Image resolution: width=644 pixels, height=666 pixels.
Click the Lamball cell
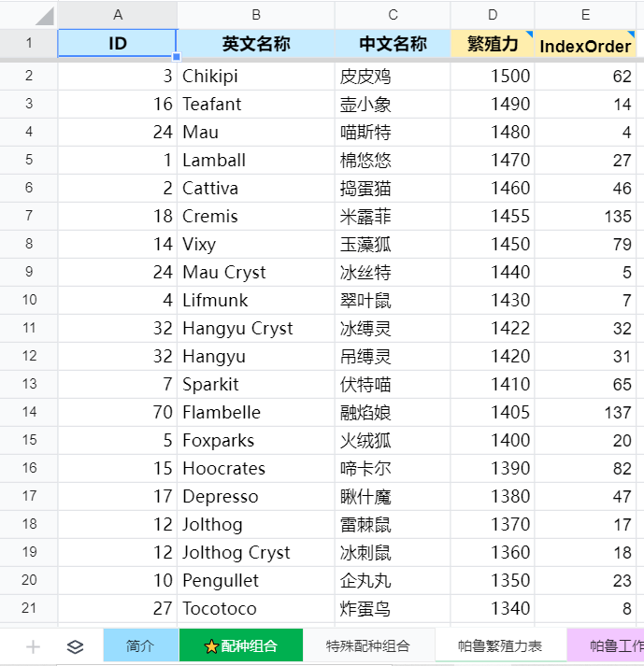pyautogui.click(x=256, y=160)
